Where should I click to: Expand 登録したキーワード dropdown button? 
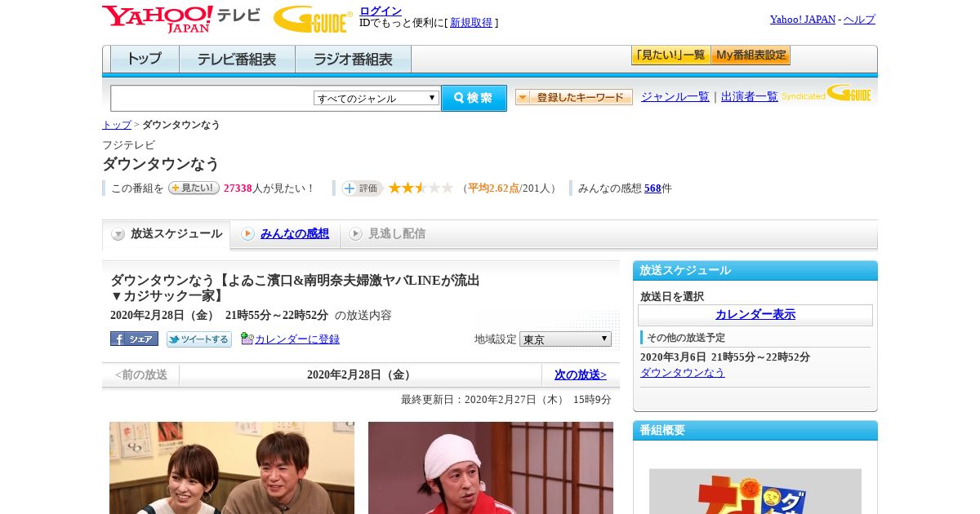click(x=574, y=97)
